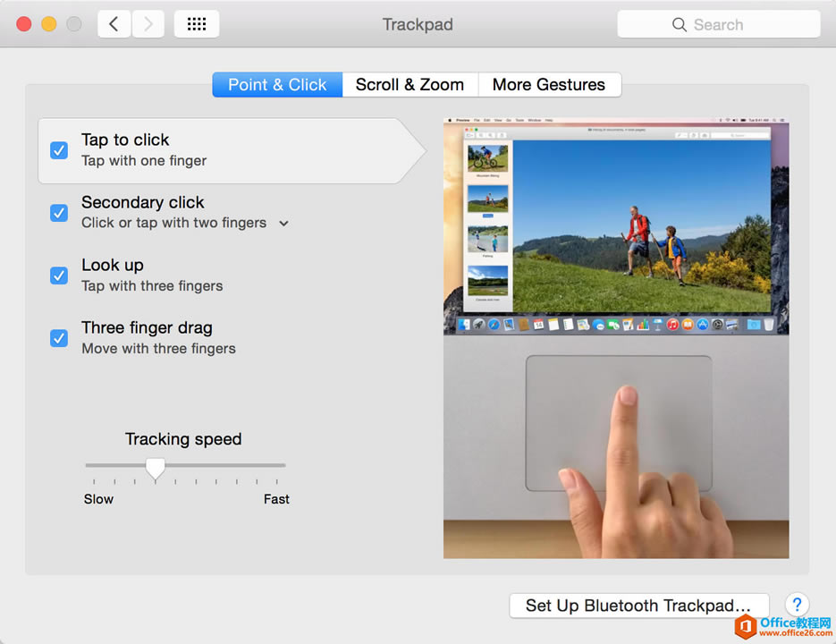The height and width of the screenshot is (644, 836).
Task: Disable the Tap to click option
Action: [58, 150]
